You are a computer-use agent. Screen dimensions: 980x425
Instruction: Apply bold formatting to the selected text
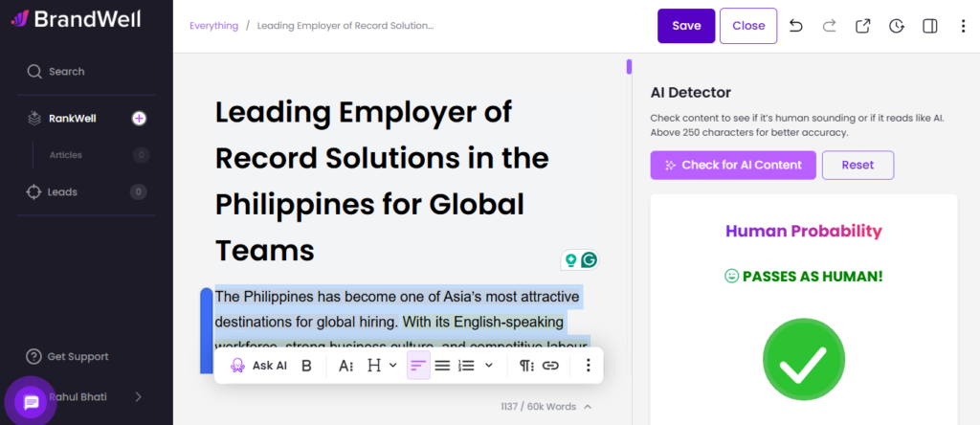[306, 365]
